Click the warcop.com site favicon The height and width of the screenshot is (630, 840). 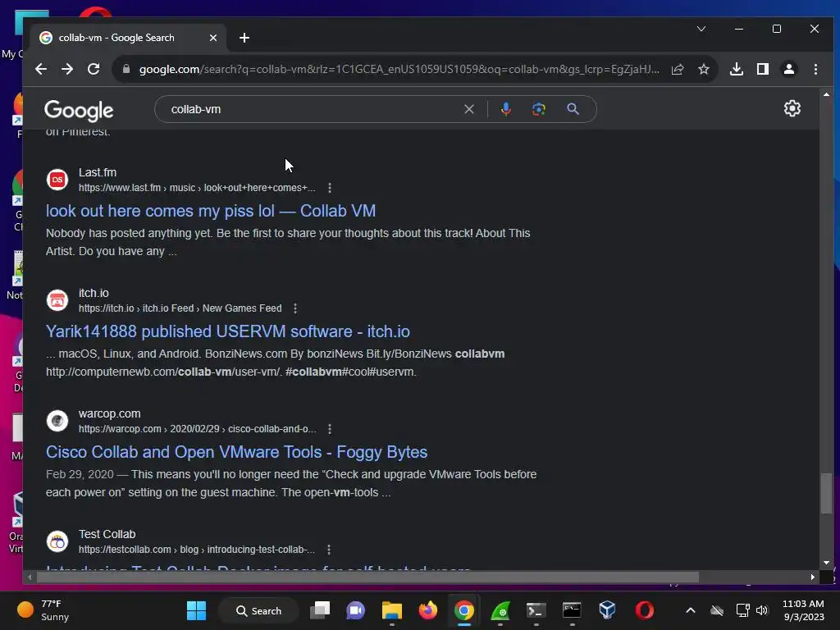tap(57, 421)
